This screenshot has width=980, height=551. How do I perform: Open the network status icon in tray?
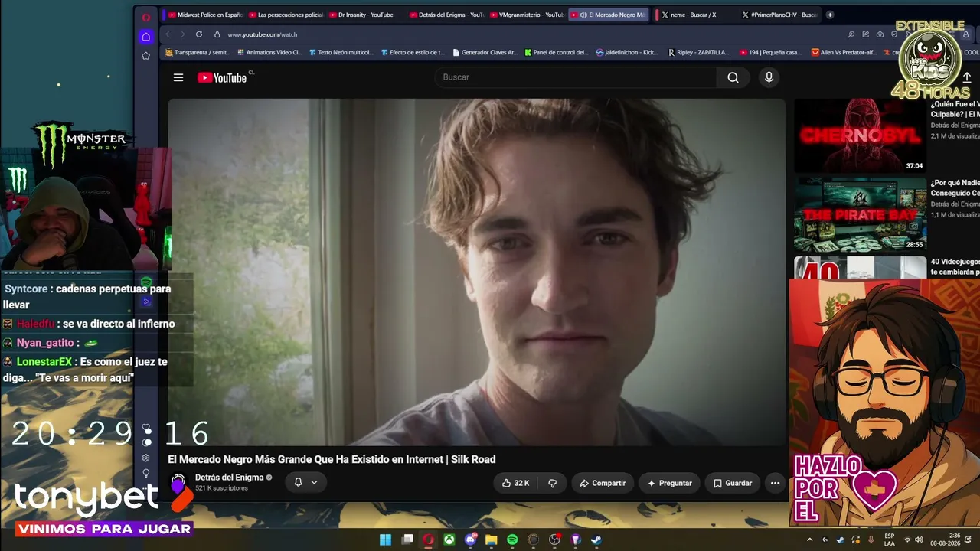[x=907, y=540]
